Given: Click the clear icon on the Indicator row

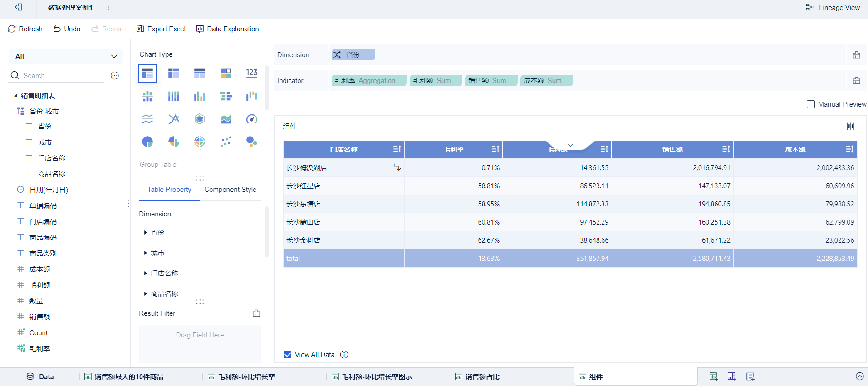Looking at the screenshot, I should (x=857, y=81).
